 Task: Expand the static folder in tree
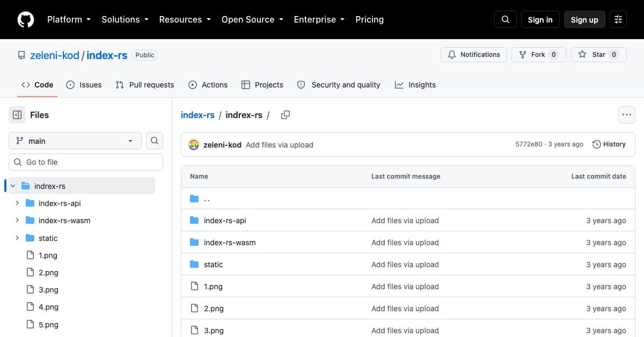click(x=17, y=238)
